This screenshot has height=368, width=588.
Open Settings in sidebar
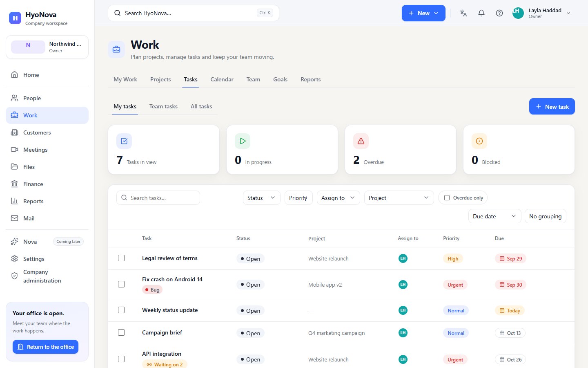click(x=47, y=259)
